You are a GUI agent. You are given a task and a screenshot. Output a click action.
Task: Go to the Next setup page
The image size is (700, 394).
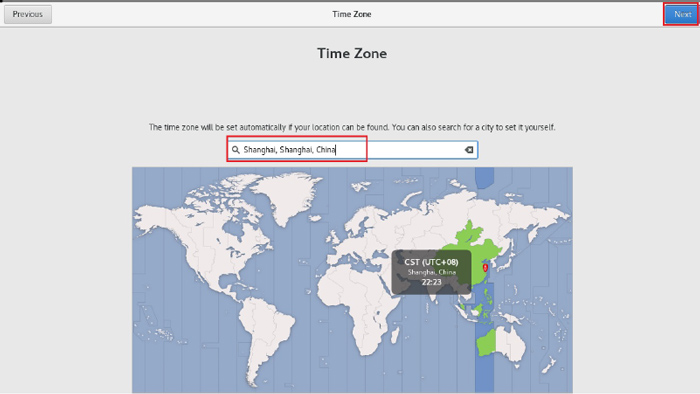coord(682,14)
